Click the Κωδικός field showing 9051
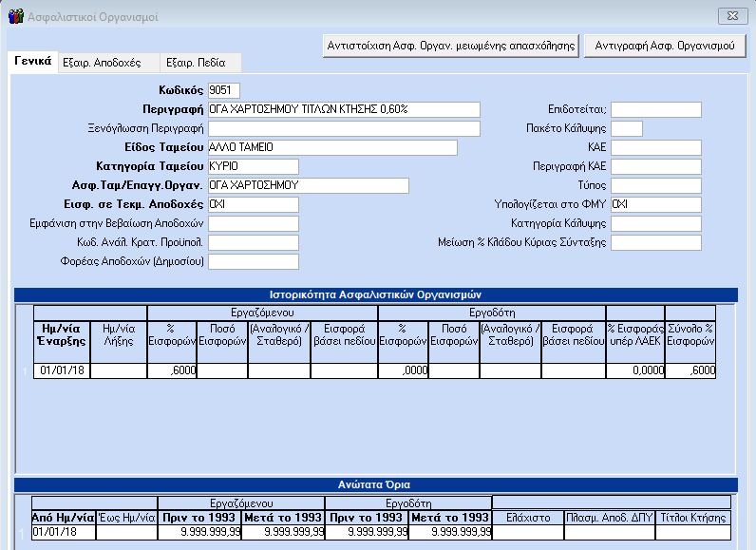The width and height of the screenshot is (756, 550). tap(224, 90)
